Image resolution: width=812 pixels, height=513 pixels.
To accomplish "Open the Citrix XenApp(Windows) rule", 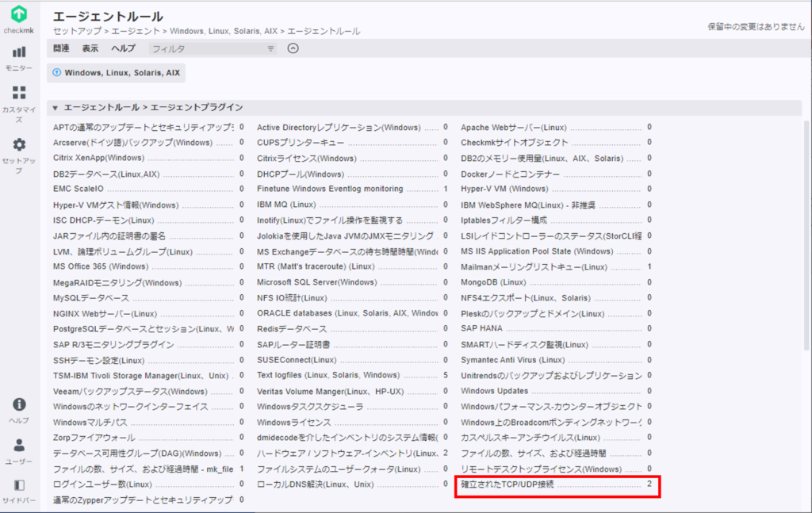I will click(x=99, y=158).
